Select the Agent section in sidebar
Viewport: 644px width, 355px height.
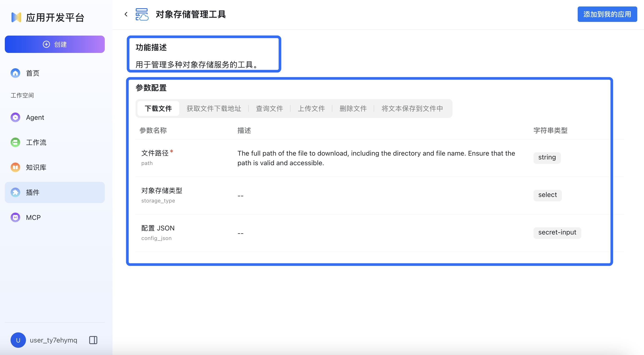(x=35, y=117)
